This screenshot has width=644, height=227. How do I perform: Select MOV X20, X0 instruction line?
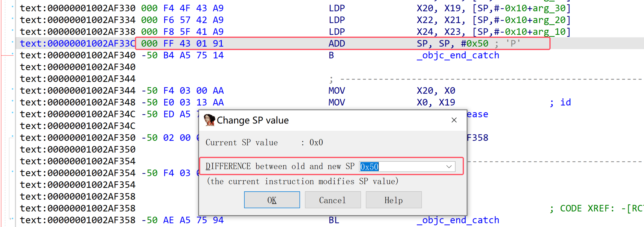pos(337,91)
